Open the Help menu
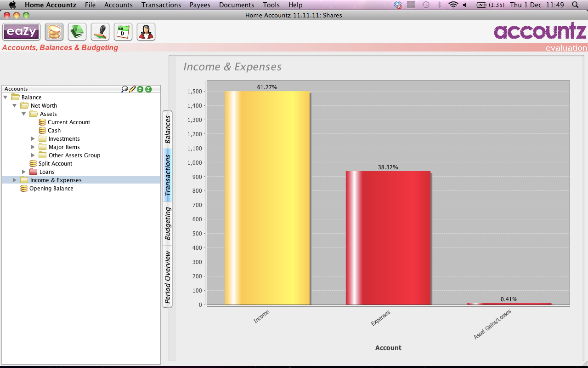The width and height of the screenshot is (588, 368). 295,5
